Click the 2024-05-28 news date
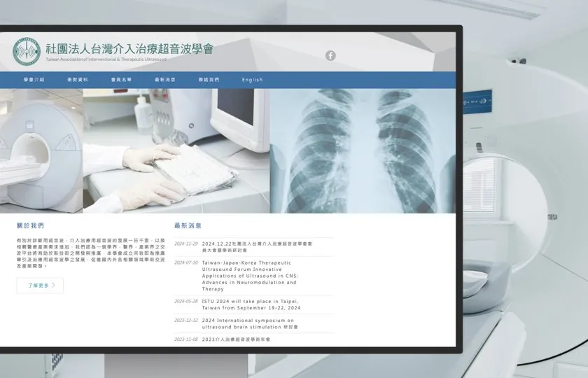Viewport: 588px width, 378px height. (x=186, y=301)
